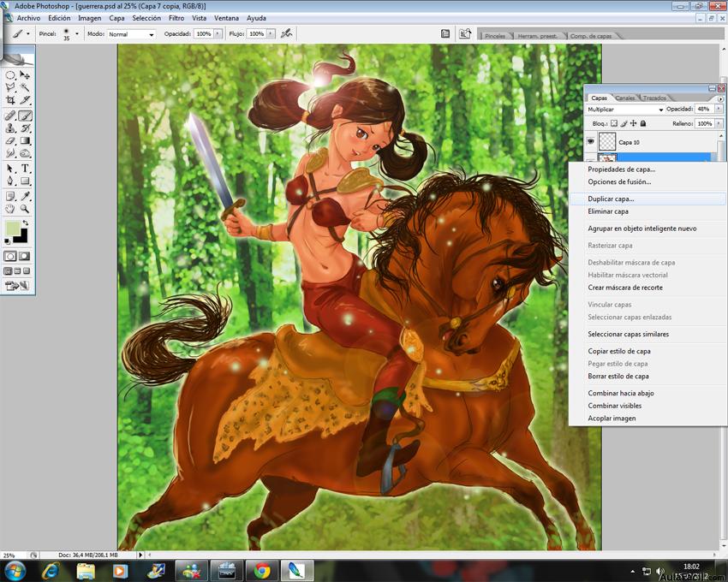Select the Path Selection arrow tool
The height and width of the screenshot is (582, 728).
[x=10, y=169]
